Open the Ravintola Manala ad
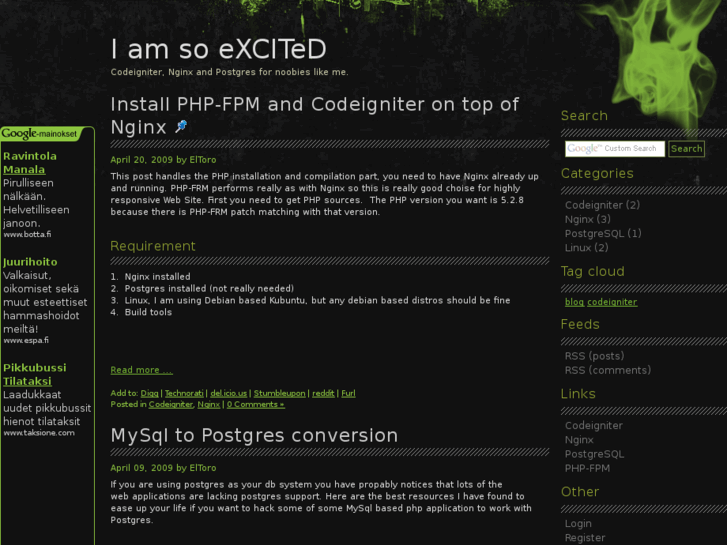 click(30, 163)
